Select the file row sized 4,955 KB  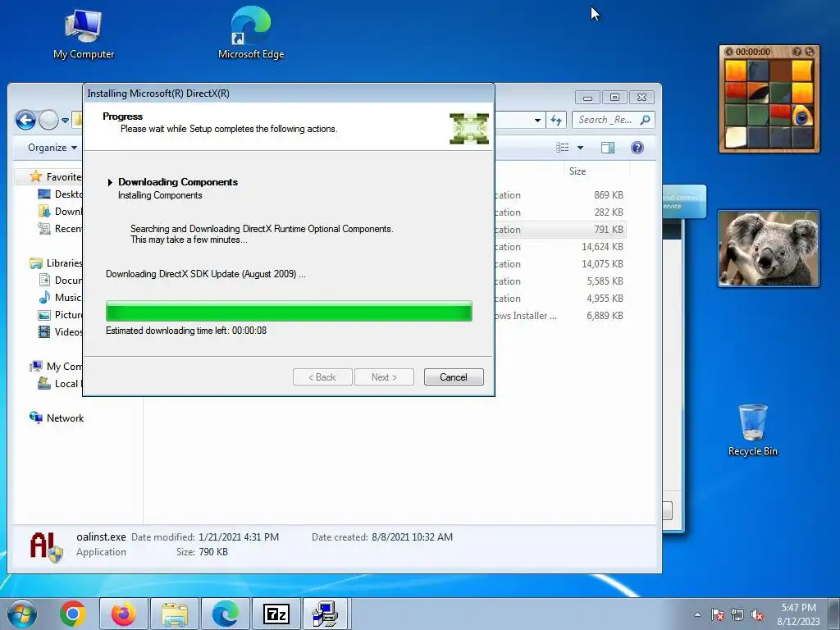pos(559,298)
